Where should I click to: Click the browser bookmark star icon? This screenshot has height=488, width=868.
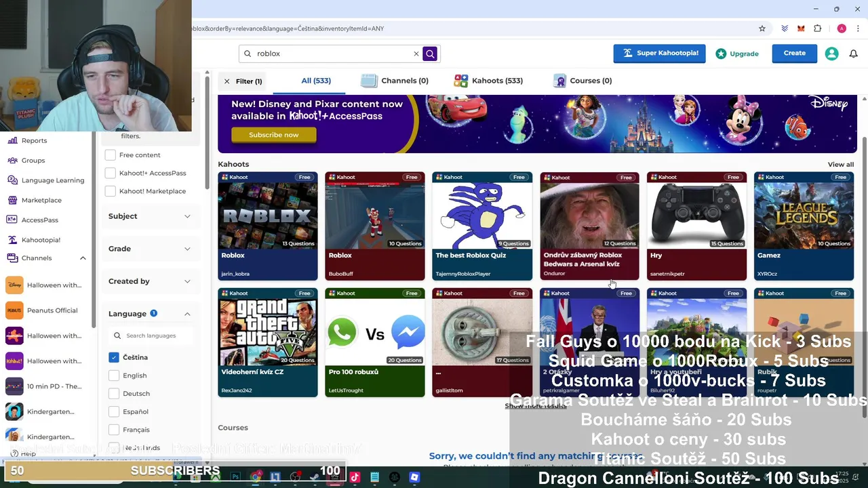tap(762, 28)
